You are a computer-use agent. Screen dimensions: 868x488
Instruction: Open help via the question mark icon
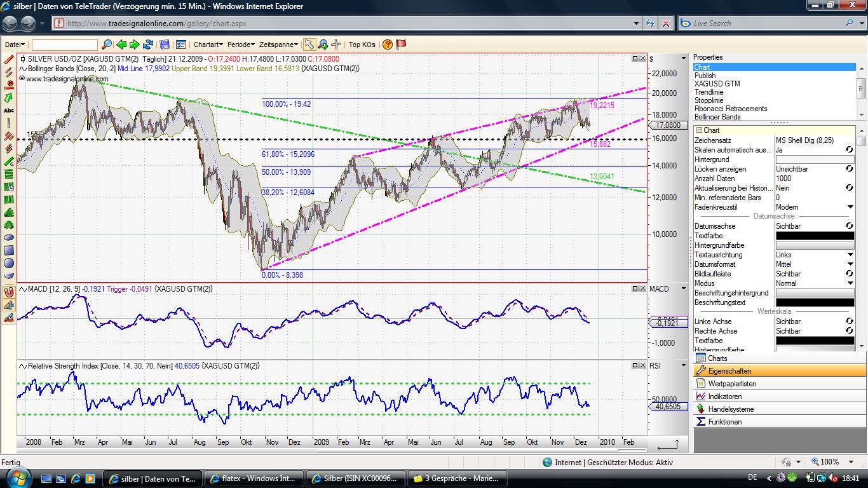[388, 44]
